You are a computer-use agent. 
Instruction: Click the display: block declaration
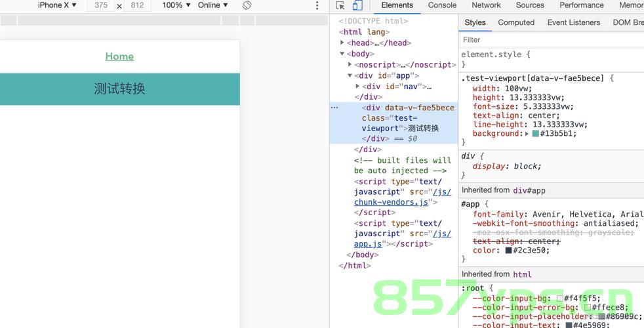tap(507, 167)
